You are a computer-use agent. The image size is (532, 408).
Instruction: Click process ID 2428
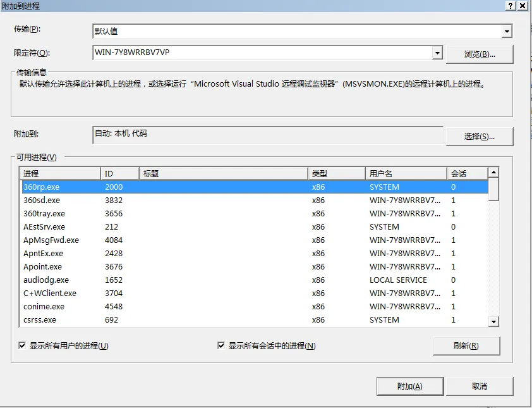coord(114,253)
